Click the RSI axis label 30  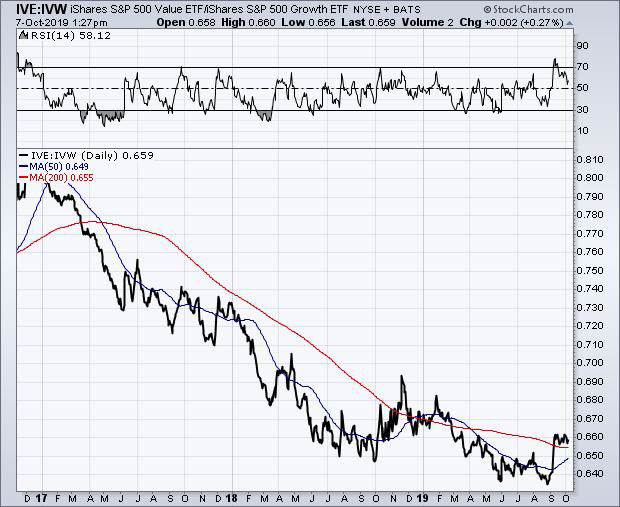tap(582, 110)
